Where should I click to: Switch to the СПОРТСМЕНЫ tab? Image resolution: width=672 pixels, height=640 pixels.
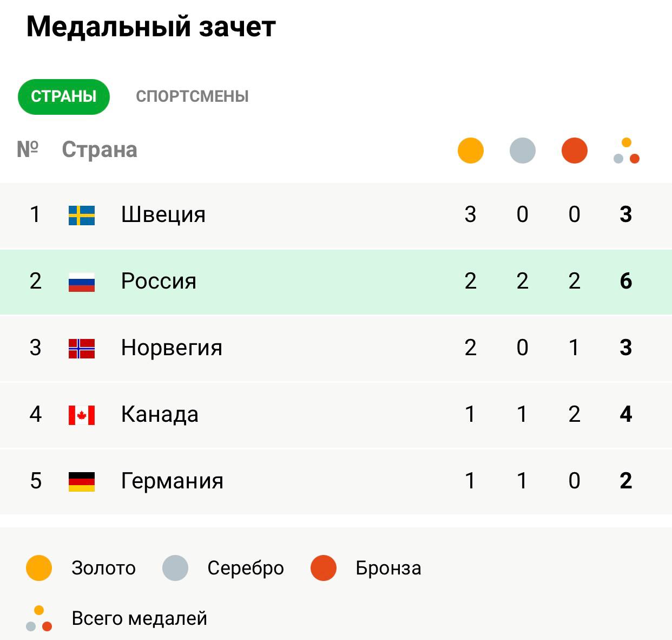[192, 96]
